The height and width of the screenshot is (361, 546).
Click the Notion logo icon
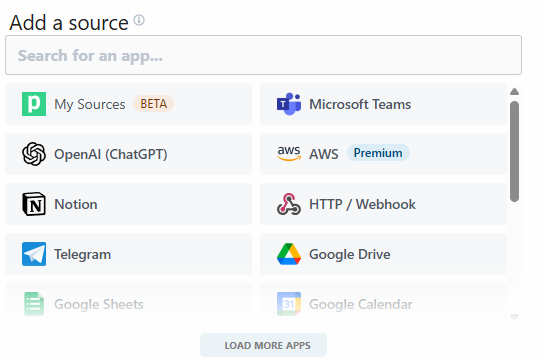coord(34,204)
